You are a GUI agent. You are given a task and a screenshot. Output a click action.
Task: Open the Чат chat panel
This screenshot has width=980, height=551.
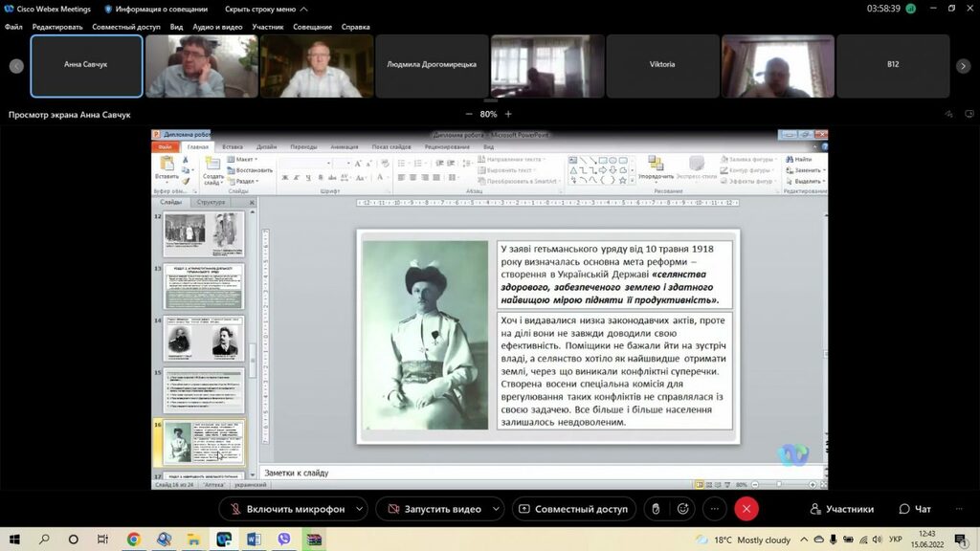[x=915, y=509]
